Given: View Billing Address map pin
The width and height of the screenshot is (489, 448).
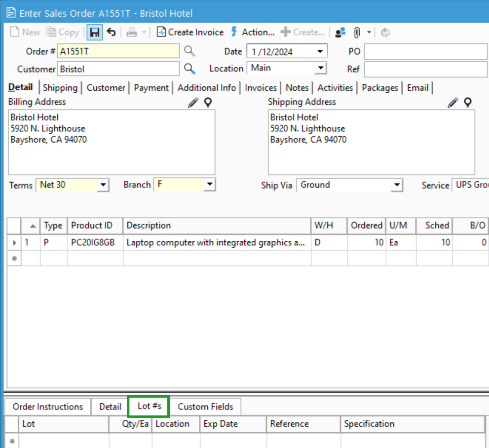Looking at the screenshot, I should 208,103.
